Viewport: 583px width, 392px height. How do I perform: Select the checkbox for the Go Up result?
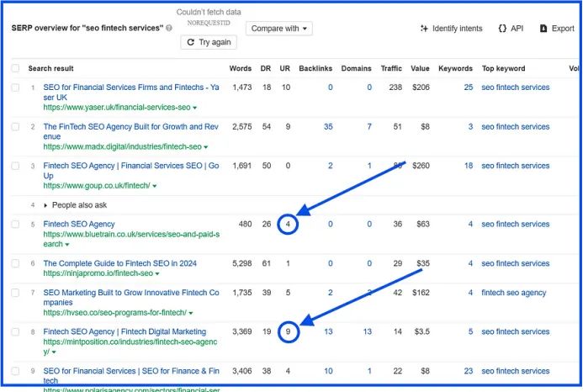[x=15, y=166]
